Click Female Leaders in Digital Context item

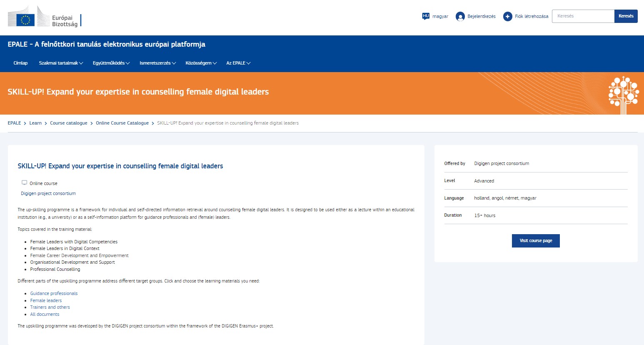(65, 248)
